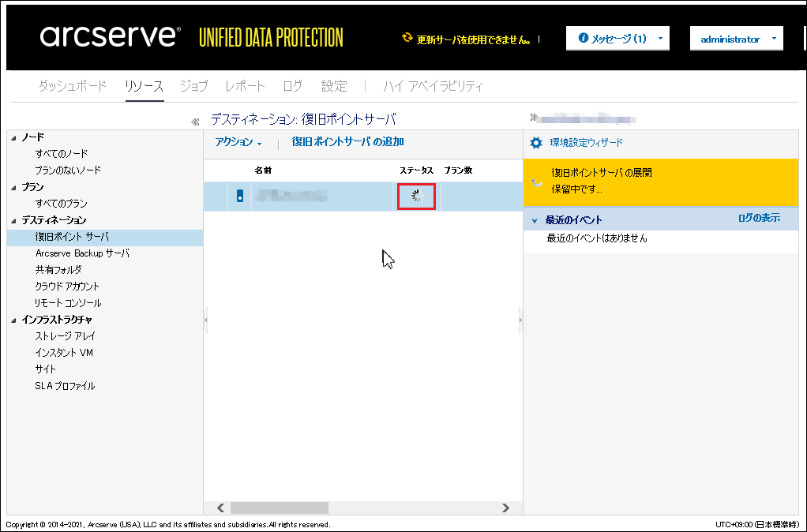
Task: Go to the ログ tab
Action: click(292, 86)
